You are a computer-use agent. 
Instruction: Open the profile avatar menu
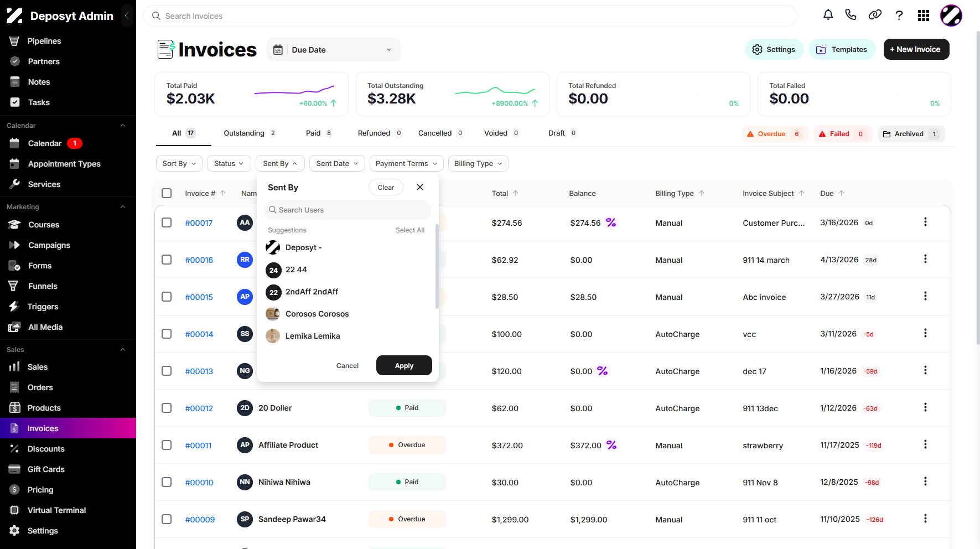tap(951, 15)
